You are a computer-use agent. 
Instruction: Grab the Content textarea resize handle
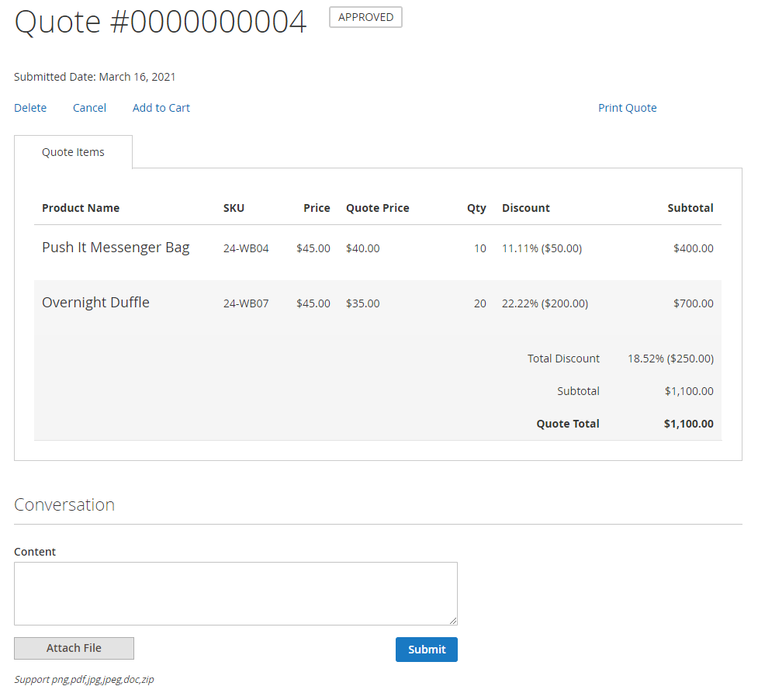[x=453, y=621]
